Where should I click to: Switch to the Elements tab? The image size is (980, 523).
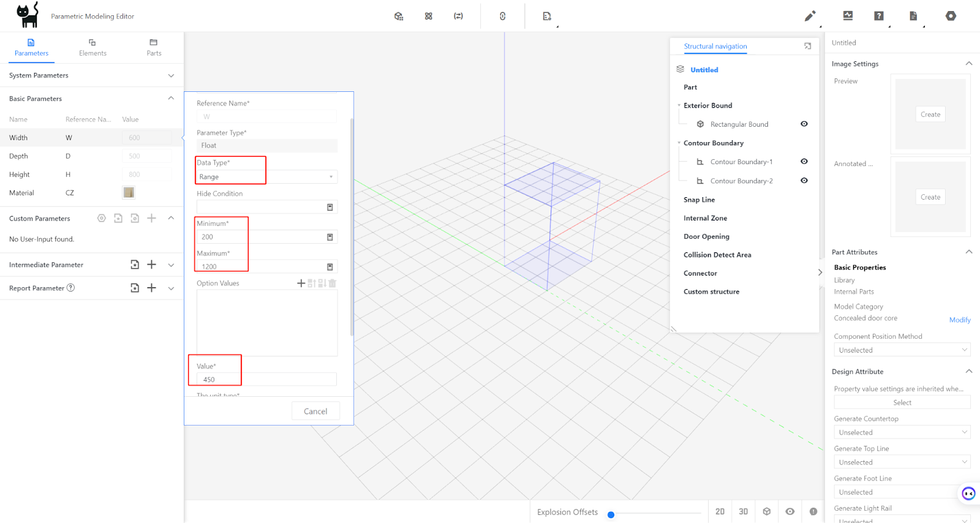(x=92, y=48)
